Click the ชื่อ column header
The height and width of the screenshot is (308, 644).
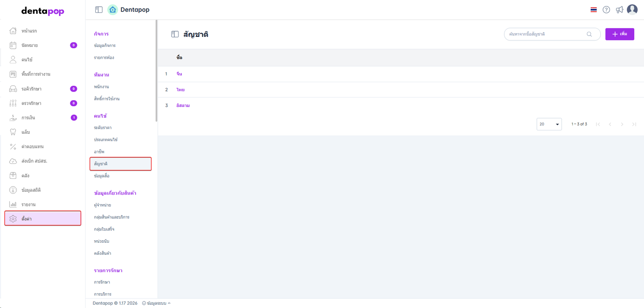179,57
